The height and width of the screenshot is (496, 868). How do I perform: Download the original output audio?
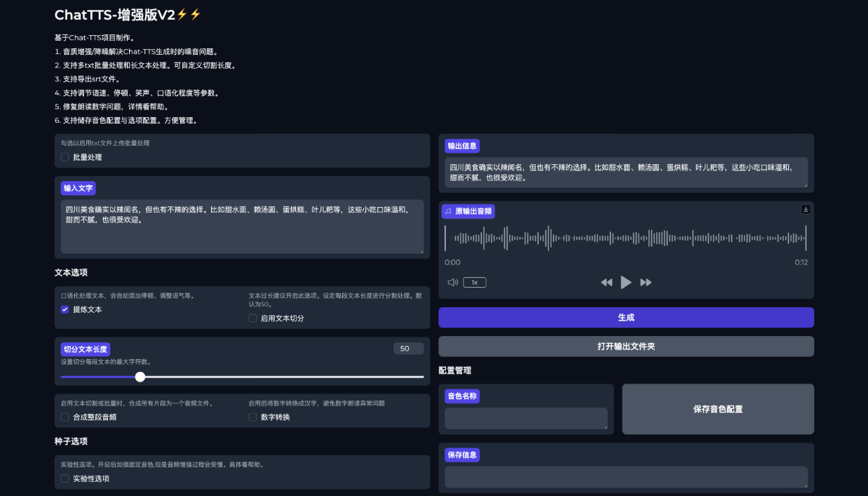[806, 209]
